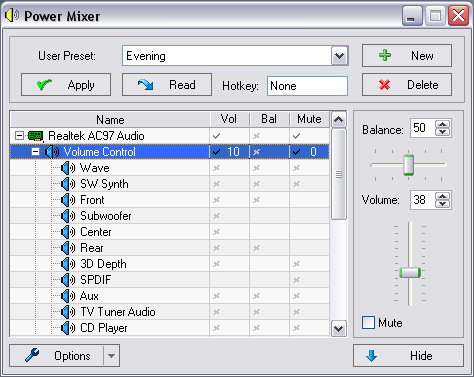
Task: Click the Bal column header
Action: [269, 119]
